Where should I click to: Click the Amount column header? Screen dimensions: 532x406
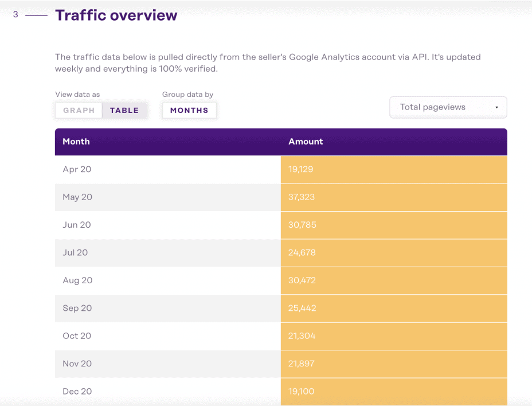coord(306,142)
